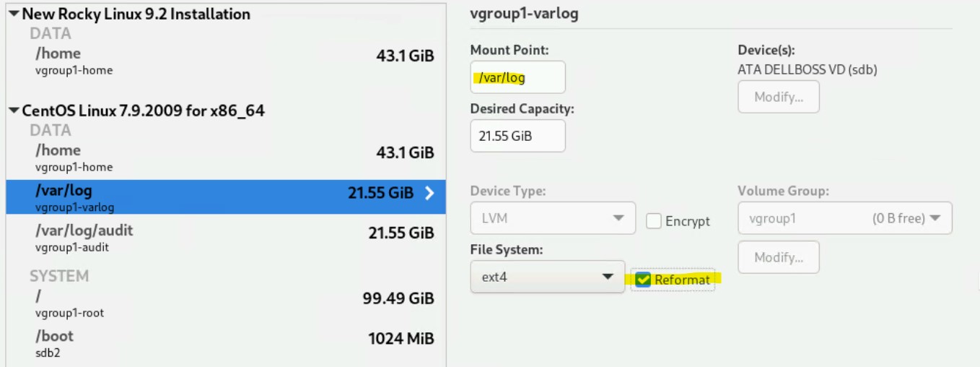Click the Mount Point text field
This screenshot has height=367, width=980.
pyautogui.click(x=517, y=78)
